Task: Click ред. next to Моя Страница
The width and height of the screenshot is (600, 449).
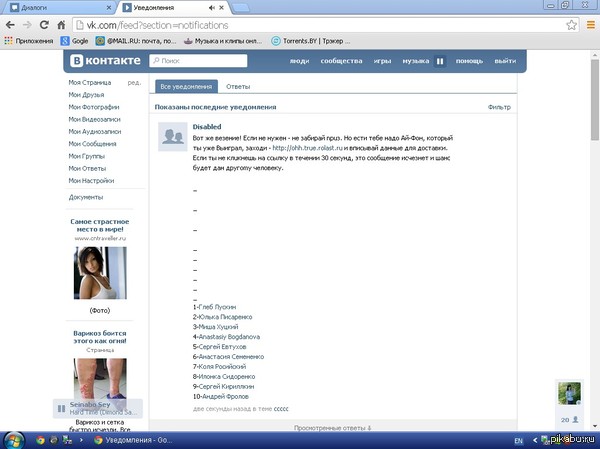Action: (x=134, y=82)
